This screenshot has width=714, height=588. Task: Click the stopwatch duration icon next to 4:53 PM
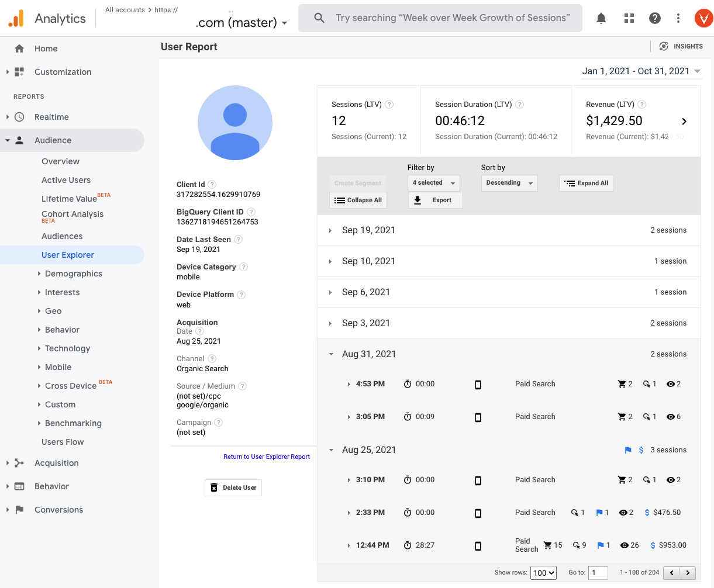pyautogui.click(x=408, y=383)
